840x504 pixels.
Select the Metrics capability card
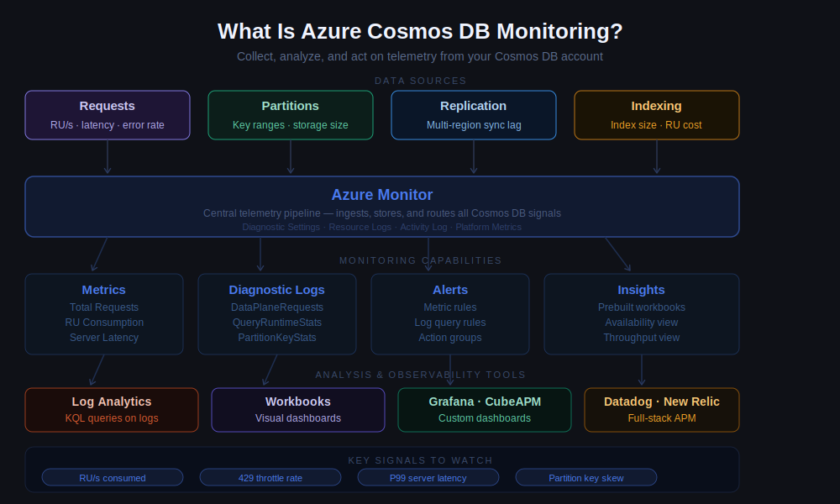[x=104, y=314]
